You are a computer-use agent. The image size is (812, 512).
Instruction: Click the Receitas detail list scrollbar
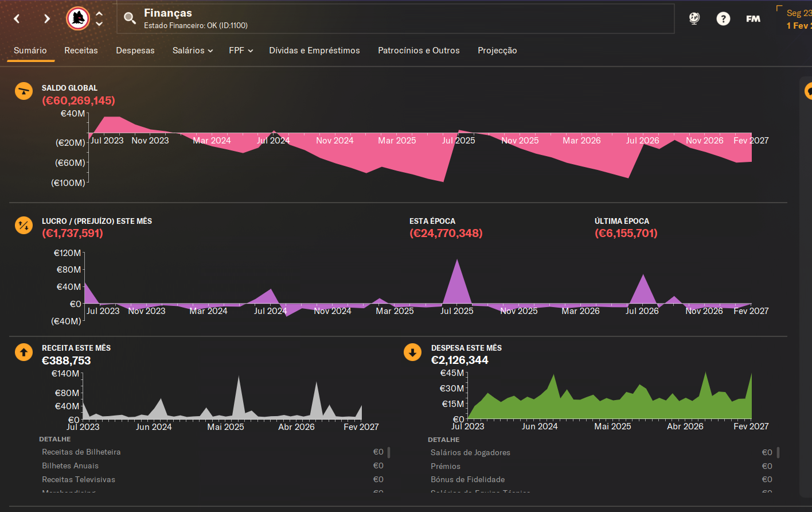click(389, 452)
